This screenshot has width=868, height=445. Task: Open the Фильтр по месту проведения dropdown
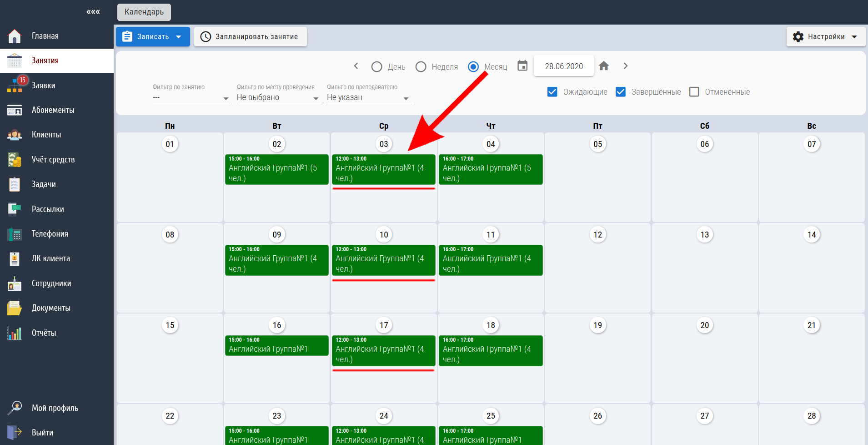279,98
